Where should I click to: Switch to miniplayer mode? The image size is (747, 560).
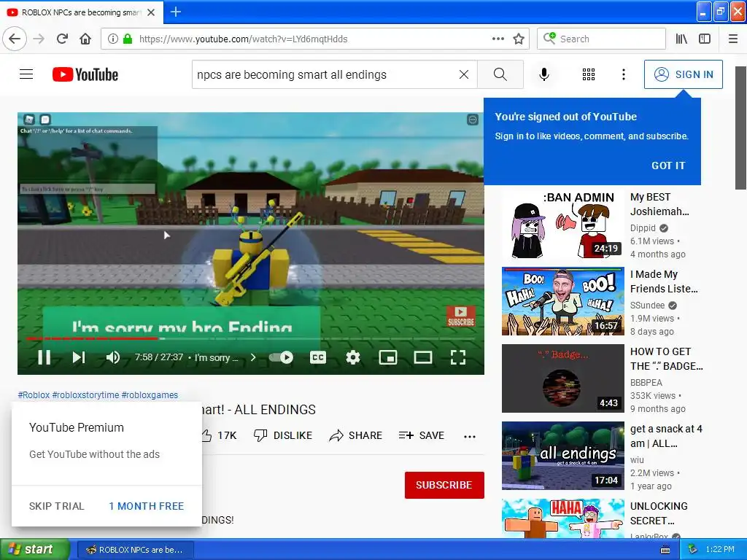(388, 357)
